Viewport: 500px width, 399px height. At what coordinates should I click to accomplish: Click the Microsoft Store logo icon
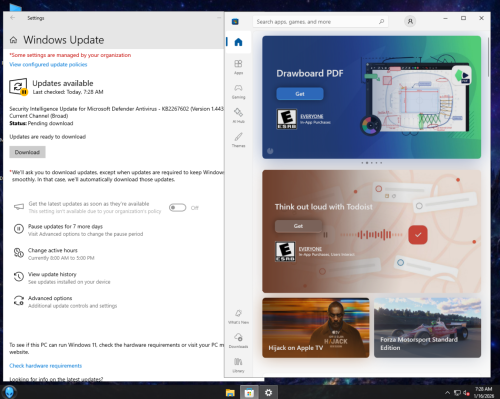coord(235,22)
